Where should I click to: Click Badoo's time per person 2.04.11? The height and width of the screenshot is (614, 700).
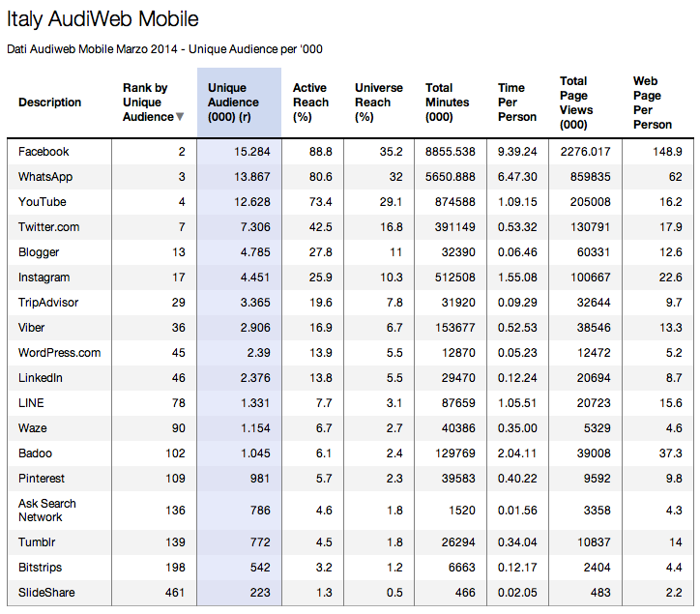[517, 453]
